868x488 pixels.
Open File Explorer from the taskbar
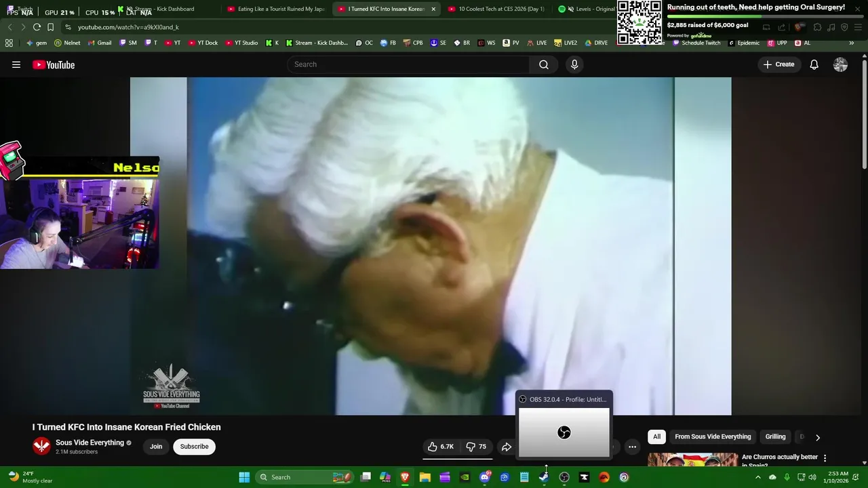point(425,477)
